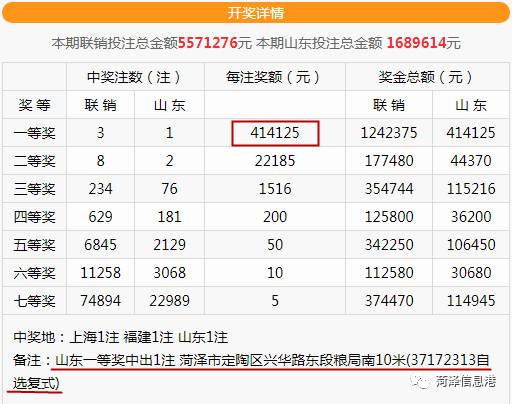The height and width of the screenshot is (404, 512).
Task: Click the red Shandong amount 1689614
Action: [416, 43]
